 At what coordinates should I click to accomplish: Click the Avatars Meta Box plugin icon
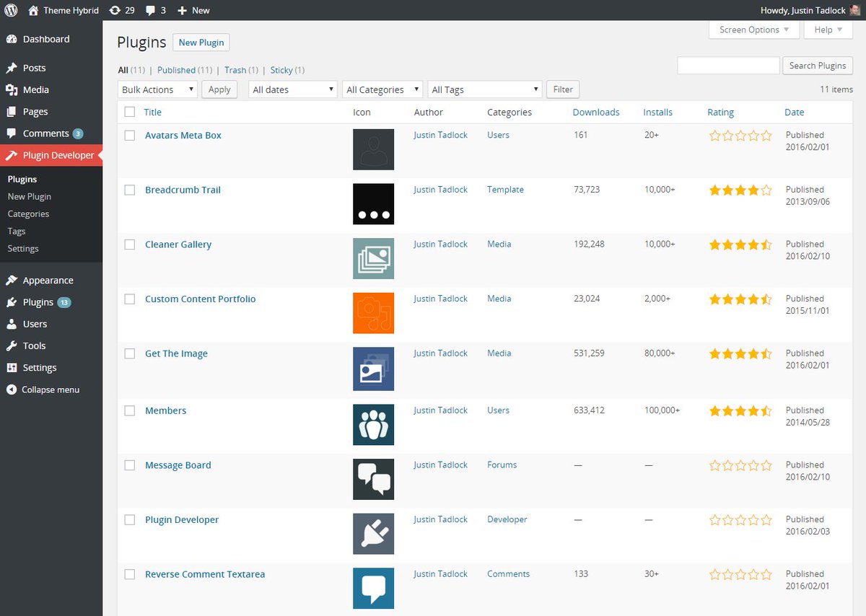(x=373, y=149)
